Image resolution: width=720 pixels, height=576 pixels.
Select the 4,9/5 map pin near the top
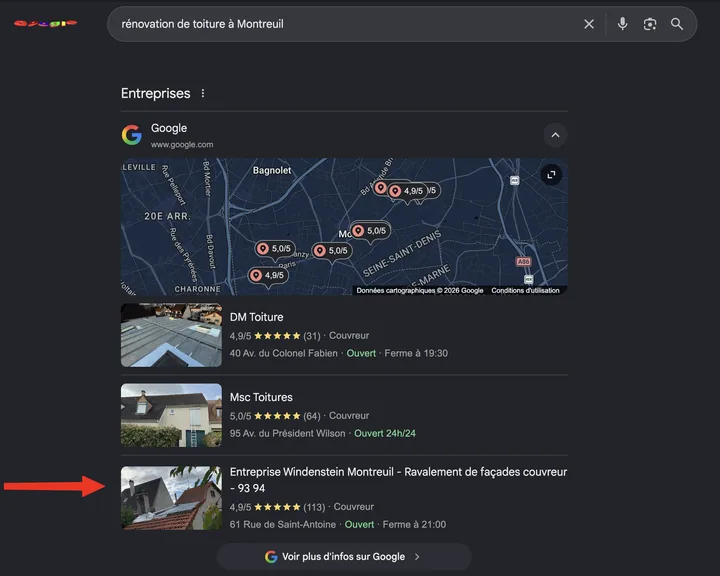[407, 191]
